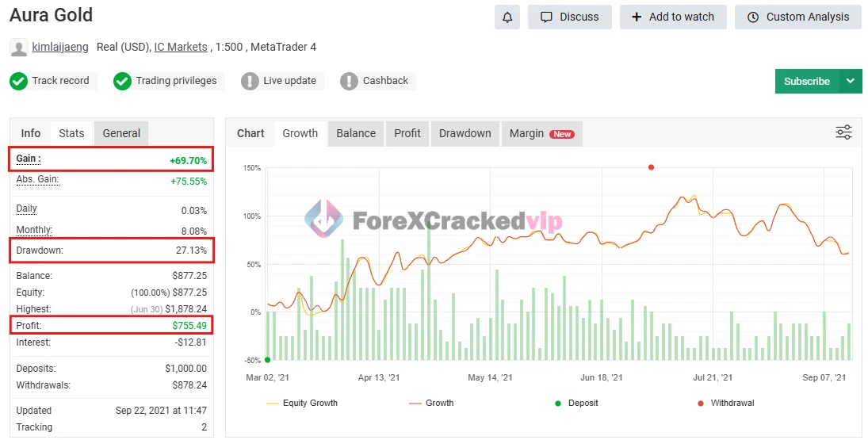
Task: Click the Live update warning icon
Action: point(250,82)
